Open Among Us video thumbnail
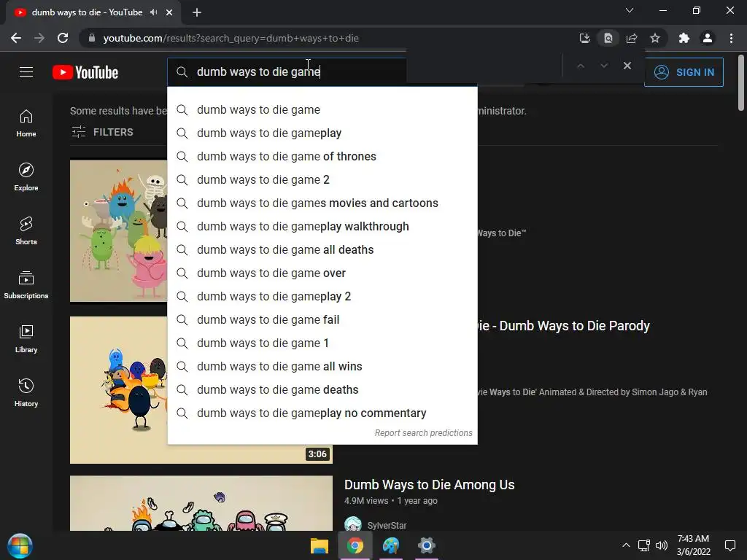The height and width of the screenshot is (560, 747). point(201,503)
